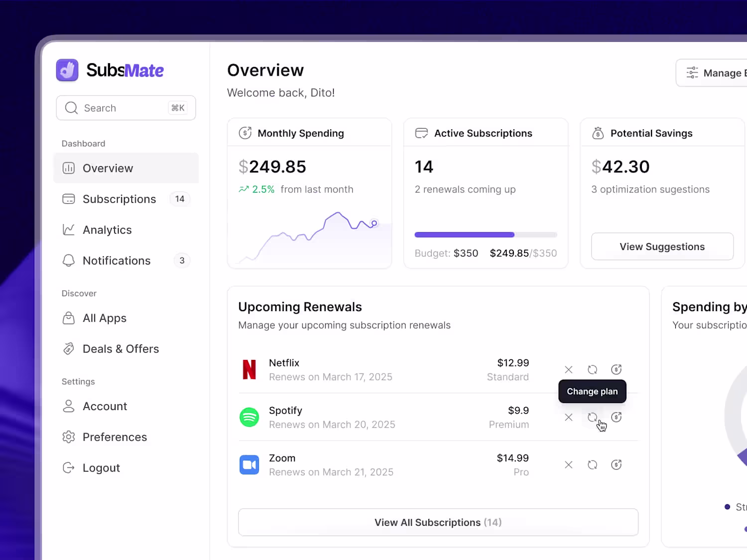747x560 pixels.
Task: Click the Netflix logo
Action: (249, 369)
